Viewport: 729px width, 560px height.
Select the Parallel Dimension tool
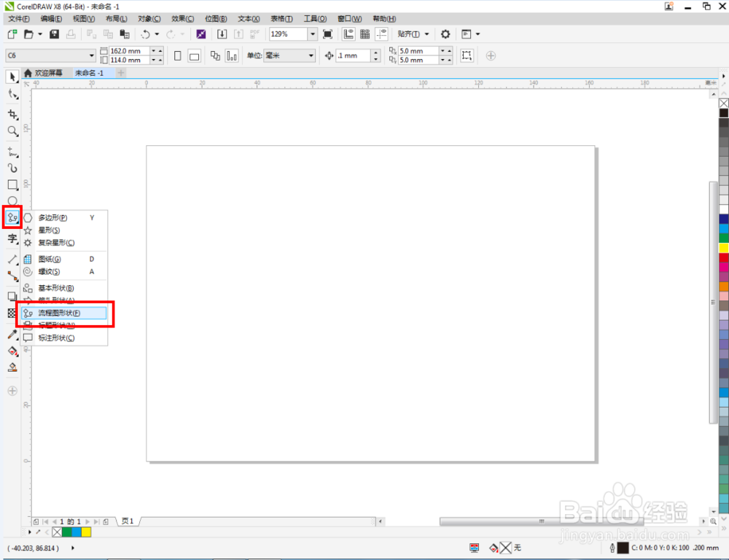13,259
